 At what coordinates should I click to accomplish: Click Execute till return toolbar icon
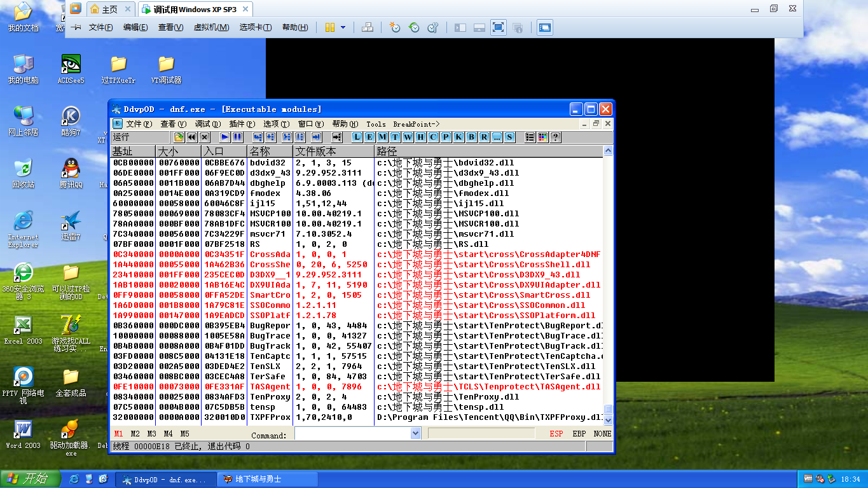tap(316, 137)
